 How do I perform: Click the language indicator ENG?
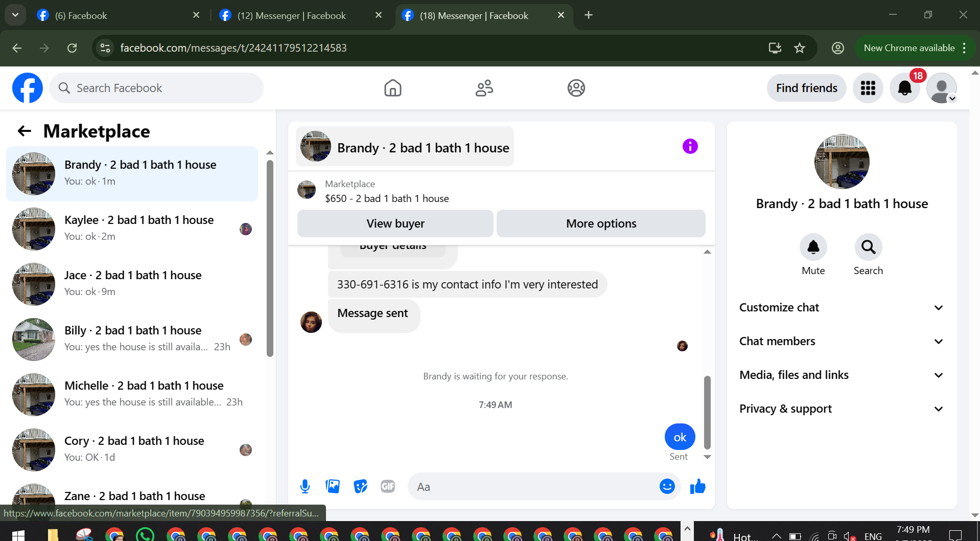pyautogui.click(x=873, y=536)
